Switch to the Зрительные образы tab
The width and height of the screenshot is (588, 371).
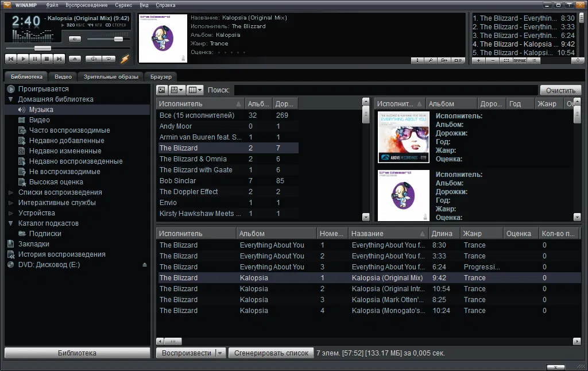click(x=111, y=76)
